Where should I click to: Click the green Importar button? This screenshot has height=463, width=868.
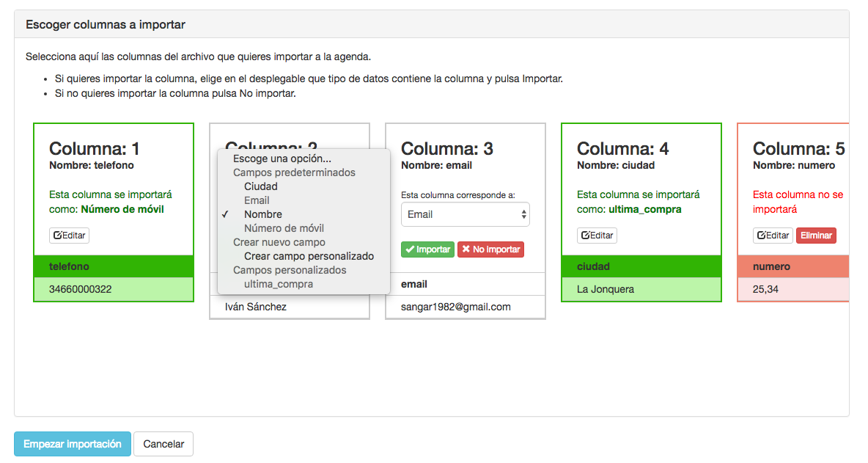click(427, 249)
